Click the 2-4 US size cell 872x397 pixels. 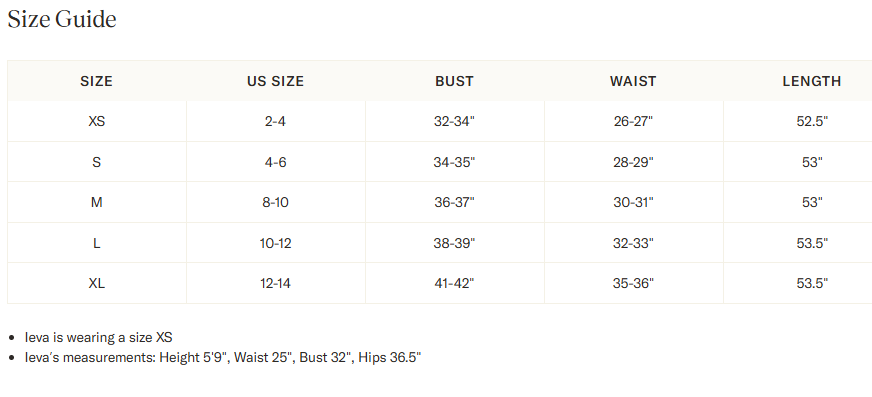click(x=275, y=121)
